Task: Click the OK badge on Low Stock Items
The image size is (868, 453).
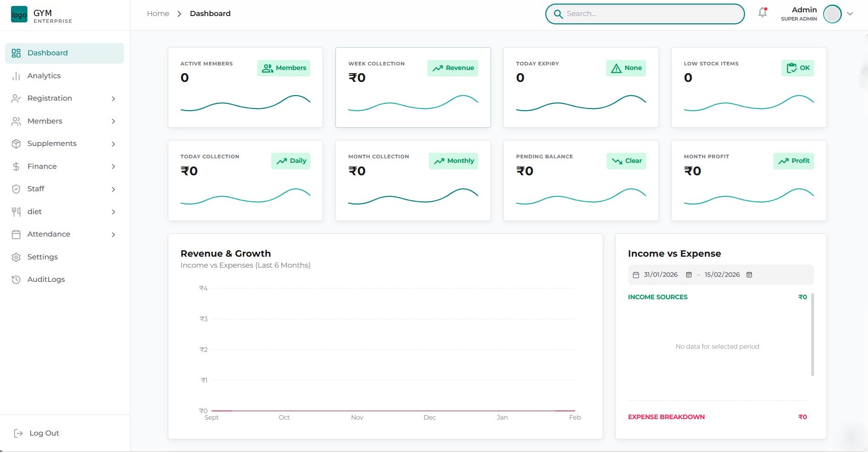Action: click(x=797, y=68)
